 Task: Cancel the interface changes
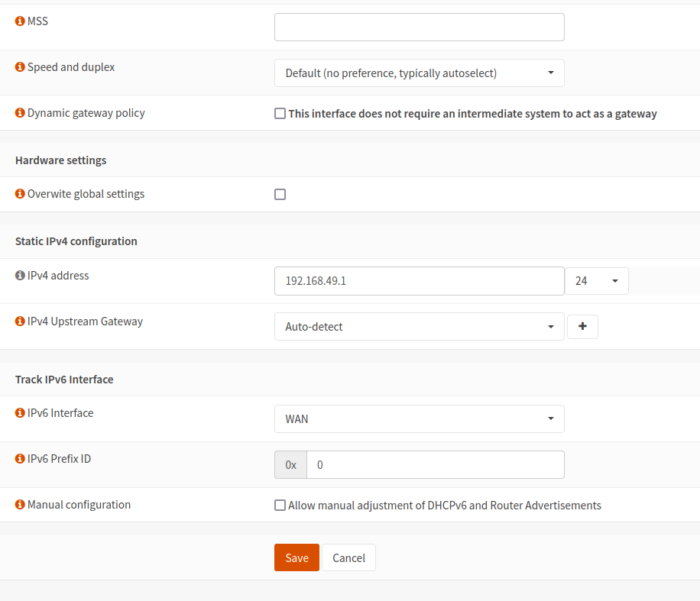tap(348, 557)
